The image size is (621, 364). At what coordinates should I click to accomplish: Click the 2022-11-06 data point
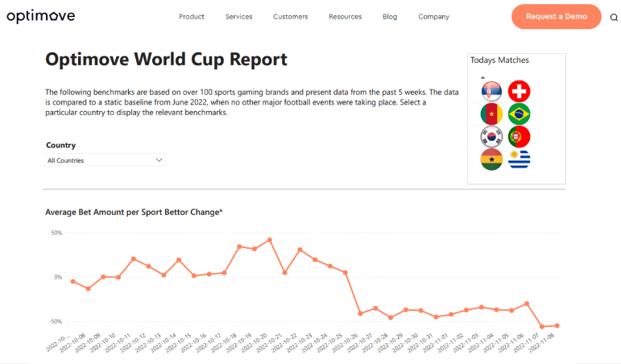click(x=527, y=304)
